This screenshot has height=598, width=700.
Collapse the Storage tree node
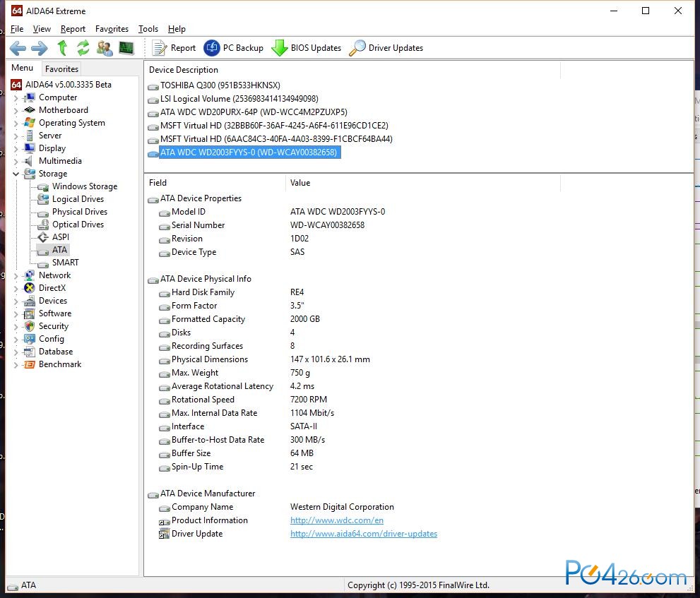[16, 174]
